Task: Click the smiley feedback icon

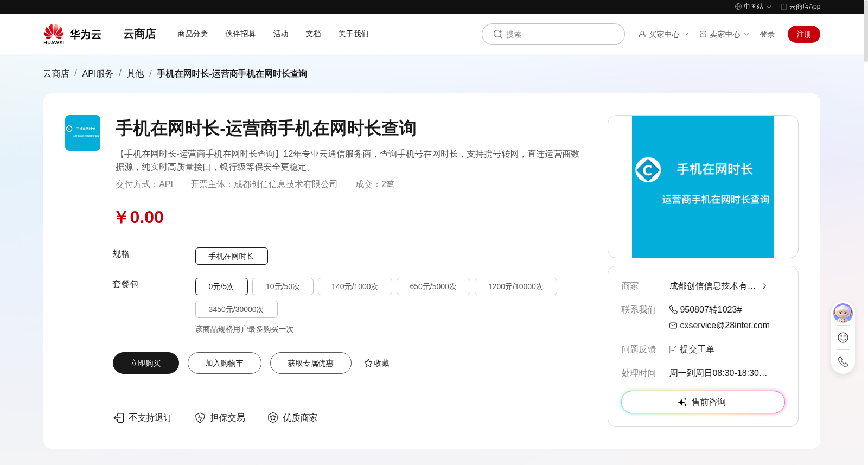Action: tap(843, 337)
